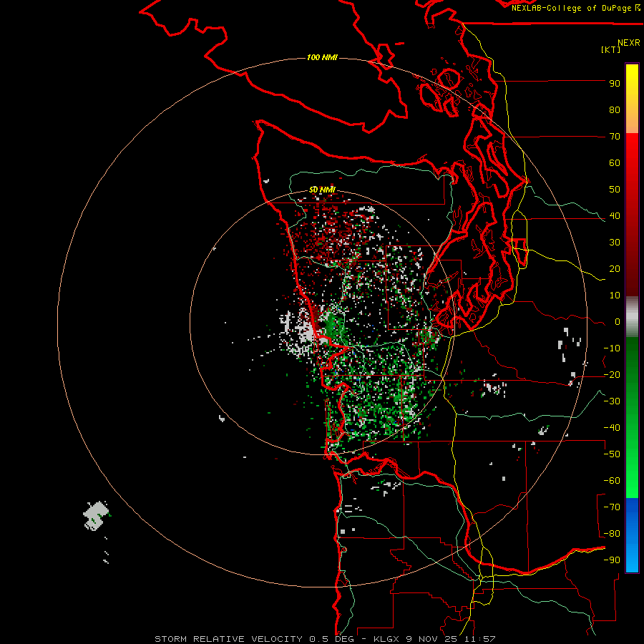The image size is (644, 644).
Task: Click STORM RELATIVE VELOCITY in the caption
Action: tap(229, 639)
